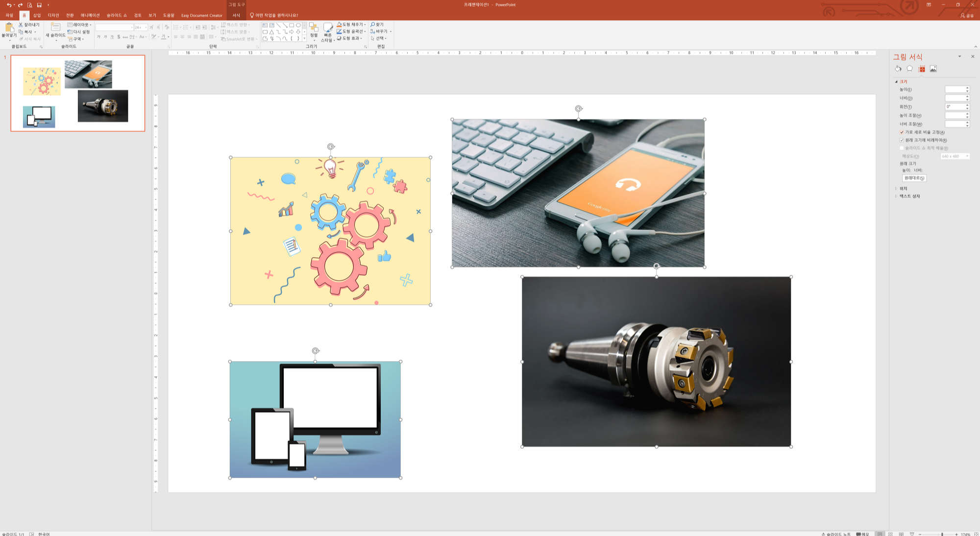Open the Fill & Line tab icon
The image size is (980, 536).
pyautogui.click(x=898, y=69)
